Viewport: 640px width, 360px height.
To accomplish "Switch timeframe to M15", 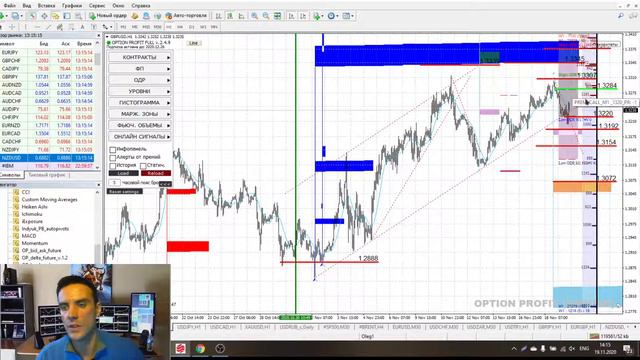I will click(x=146, y=27).
